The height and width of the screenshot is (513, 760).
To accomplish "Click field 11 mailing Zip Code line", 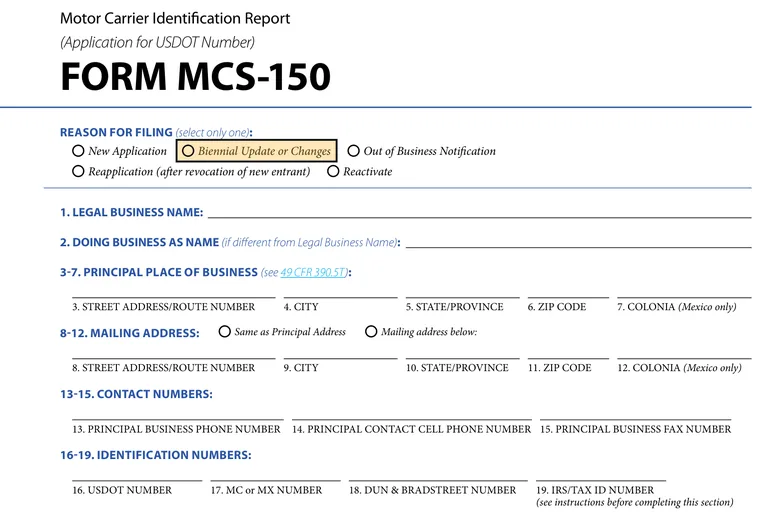I will 568,352.
